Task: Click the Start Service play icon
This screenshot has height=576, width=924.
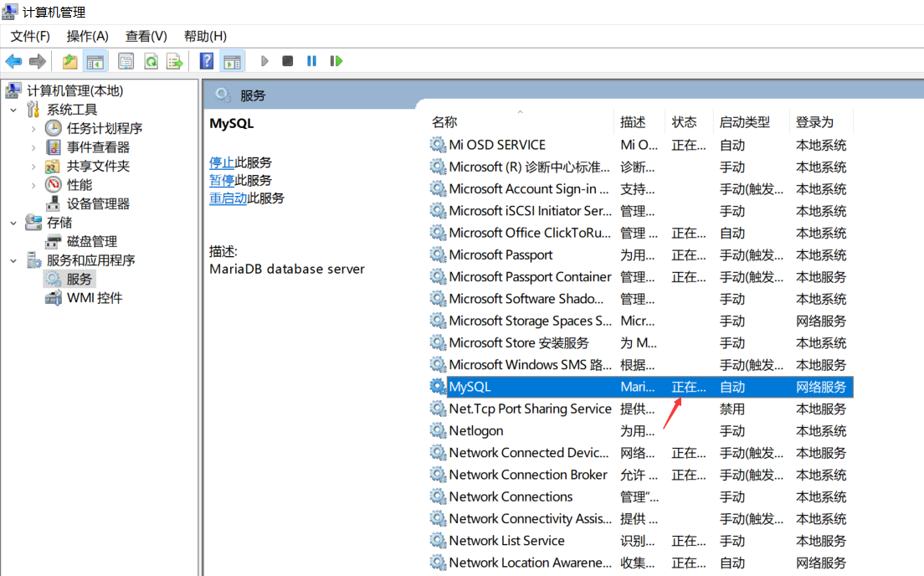Action: [x=264, y=61]
